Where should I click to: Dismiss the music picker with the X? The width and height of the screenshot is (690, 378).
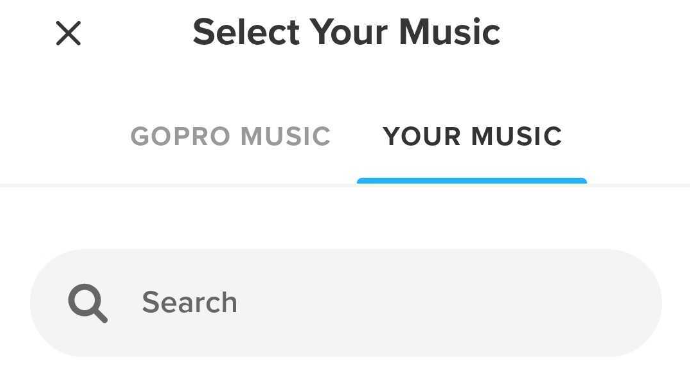[68, 33]
